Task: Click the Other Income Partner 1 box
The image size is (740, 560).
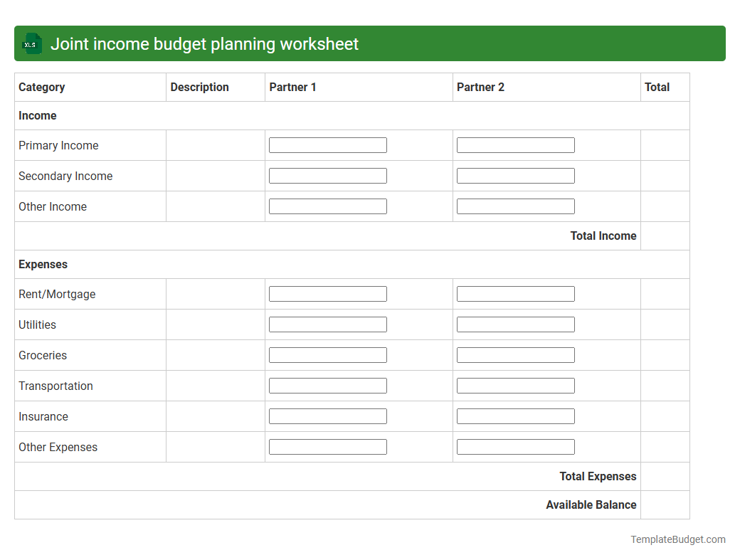Action: 327,206
